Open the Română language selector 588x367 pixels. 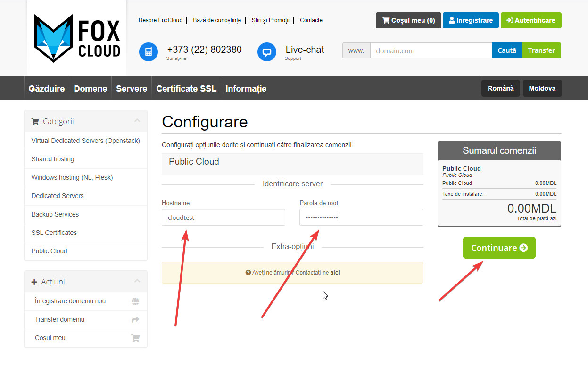click(x=500, y=88)
